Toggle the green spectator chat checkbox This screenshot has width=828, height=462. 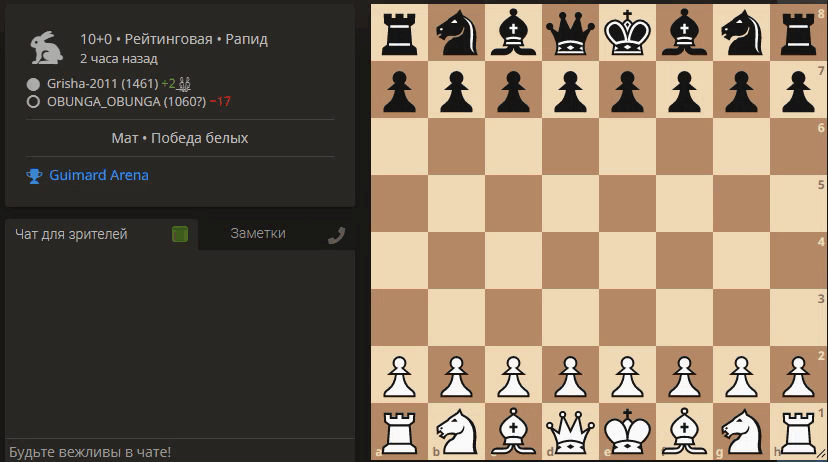[180, 234]
